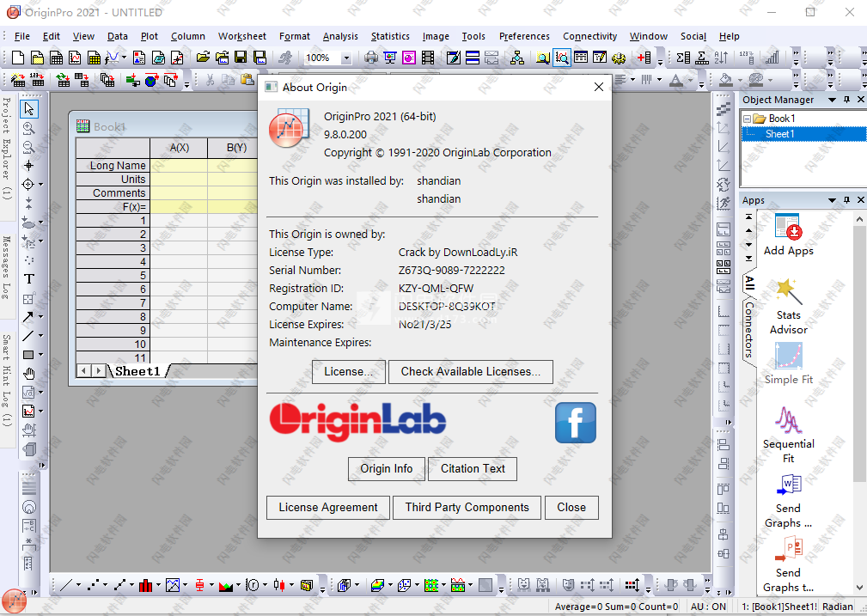Image resolution: width=867 pixels, height=616 pixels.
Task: Click the Cut scissors icon
Action: coord(211,80)
